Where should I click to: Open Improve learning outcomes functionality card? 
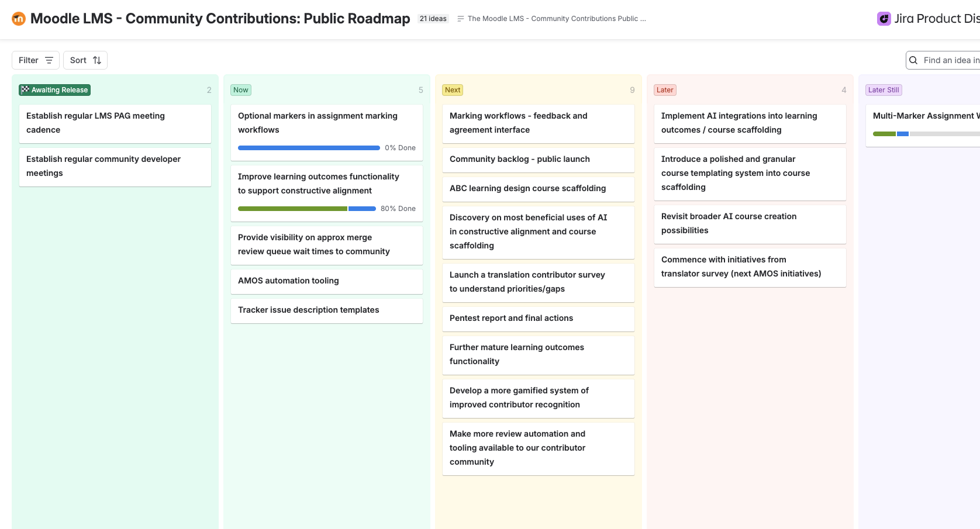pos(327,193)
